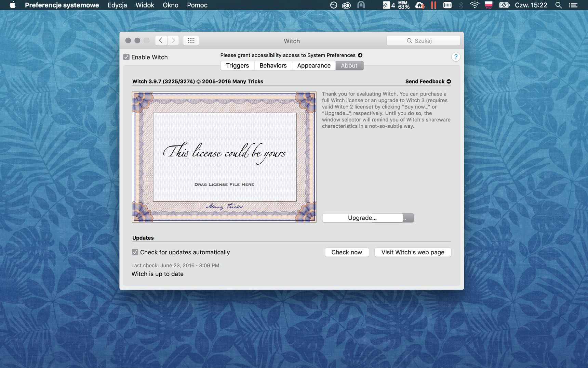
Task: Click the battery charging icon
Action: tap(504, 5)
